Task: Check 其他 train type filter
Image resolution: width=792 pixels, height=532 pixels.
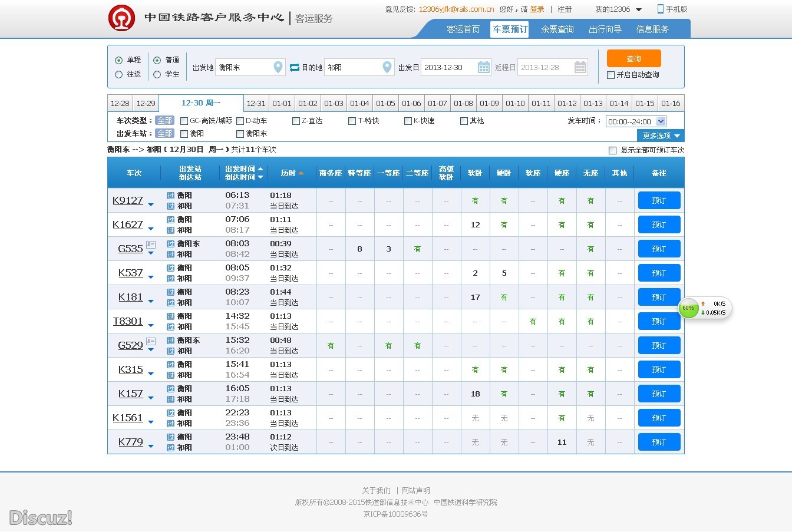Action: pos(464,121)
